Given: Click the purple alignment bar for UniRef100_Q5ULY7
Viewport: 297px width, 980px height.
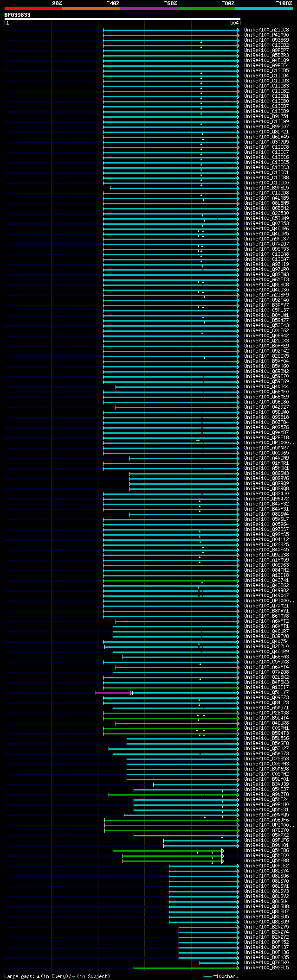Looking at the screenshot, I should (x=114, y=693).
